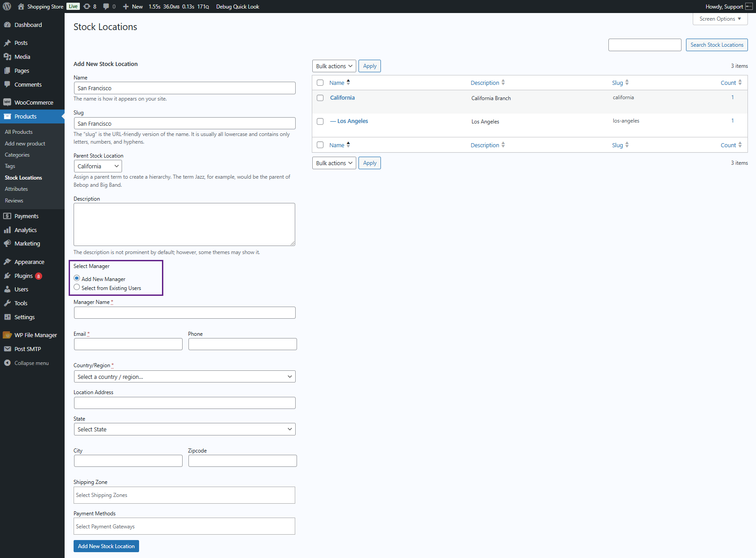Click the Appearance brush icon

[7, 262]
